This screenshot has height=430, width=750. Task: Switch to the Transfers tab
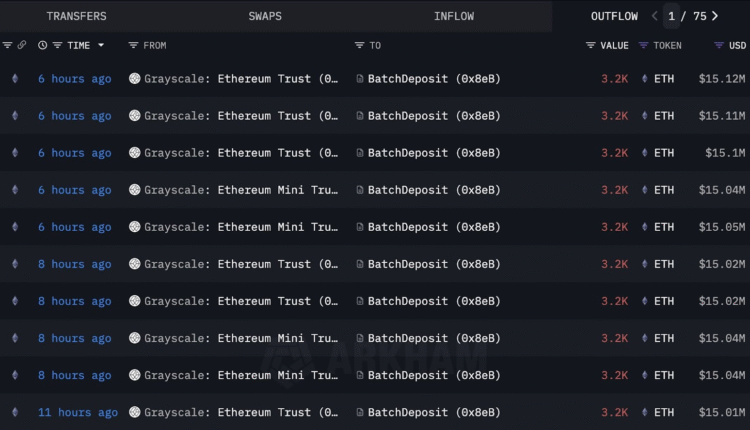[x=76, y=16]
